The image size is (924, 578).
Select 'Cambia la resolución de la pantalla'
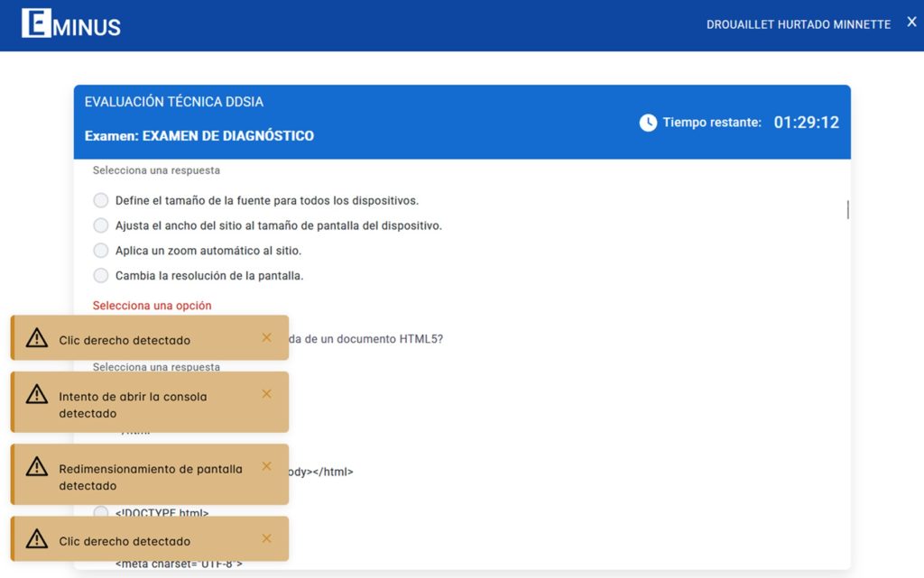101,276
